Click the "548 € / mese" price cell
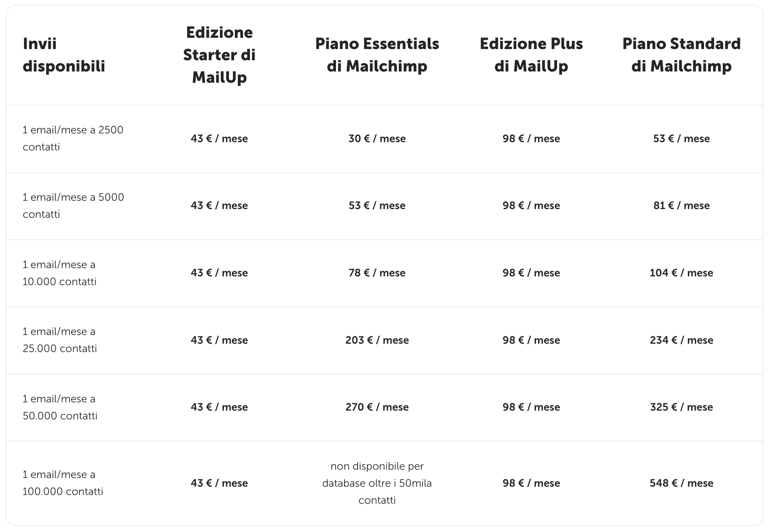 coord(681,483)
